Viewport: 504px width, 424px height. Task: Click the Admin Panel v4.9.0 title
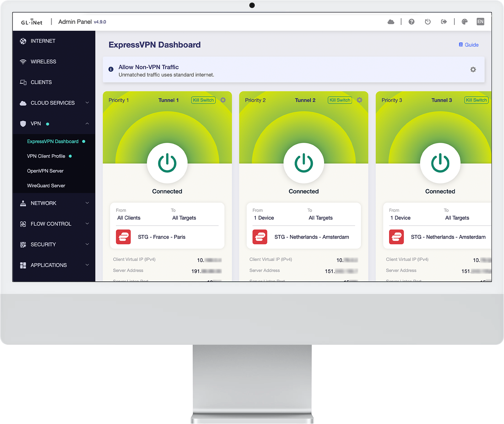[x=82, y=22]
